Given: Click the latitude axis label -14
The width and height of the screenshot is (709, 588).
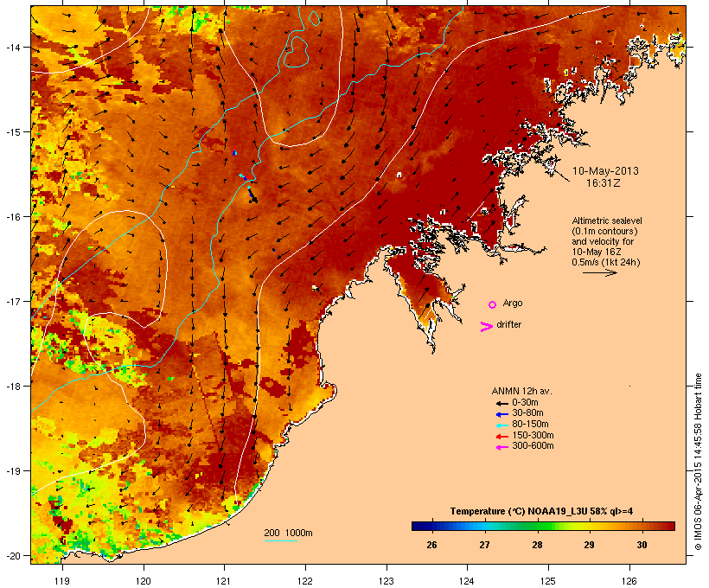Looking at the screenshot, I should click(x=12, y=47).
